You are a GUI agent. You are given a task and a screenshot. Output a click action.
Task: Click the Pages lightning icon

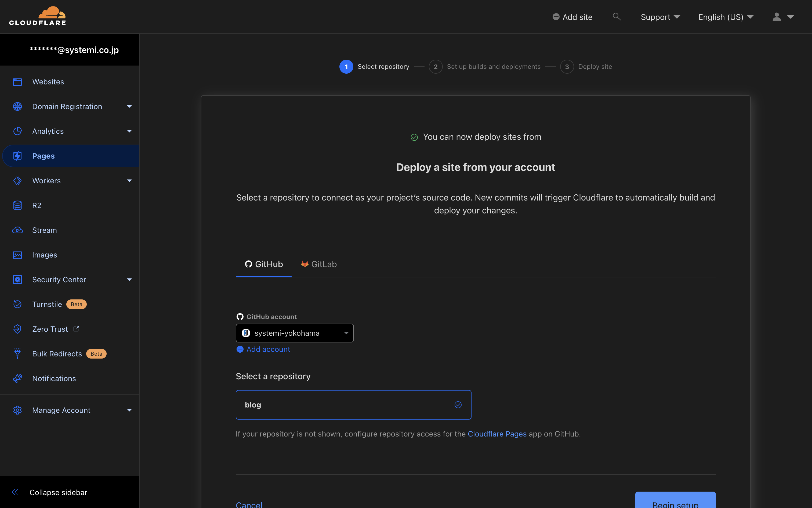[17, 156]
